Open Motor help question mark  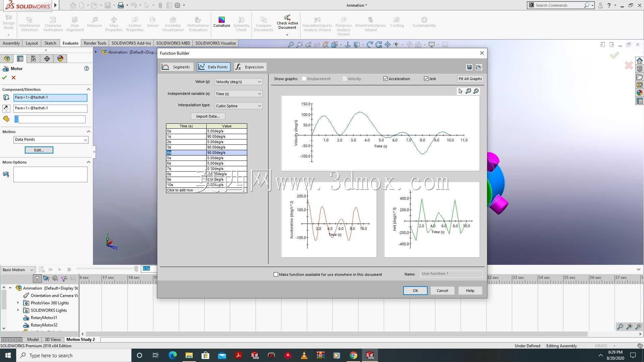87,68
